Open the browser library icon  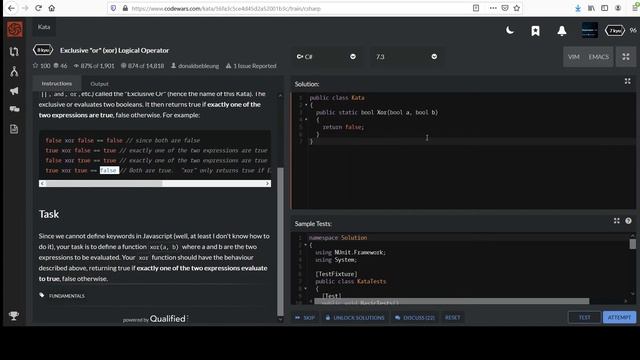tap(591, 8)
